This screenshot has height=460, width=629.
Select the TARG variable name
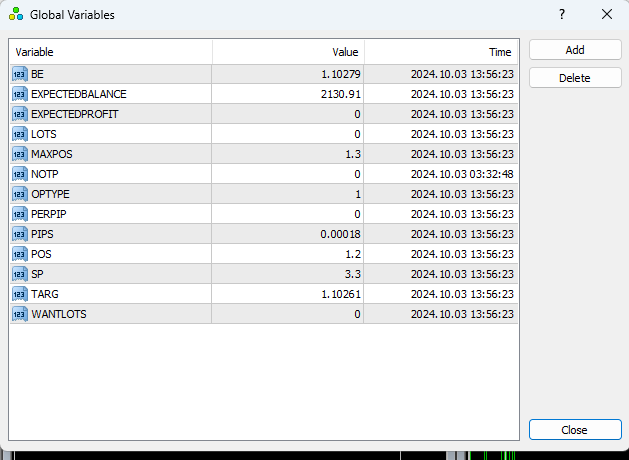pyautogui.click(x=45, y=294)
